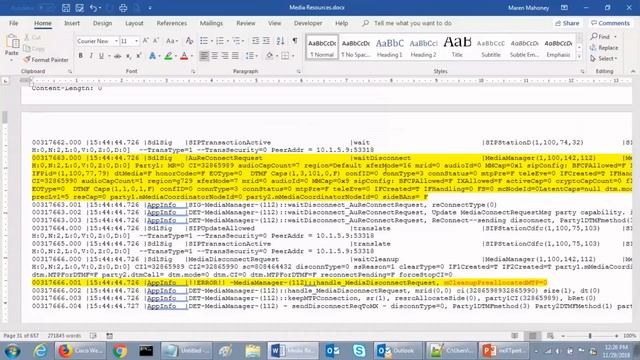
Task: Click the Clear All Formatting icon
Action: (189, 40)
